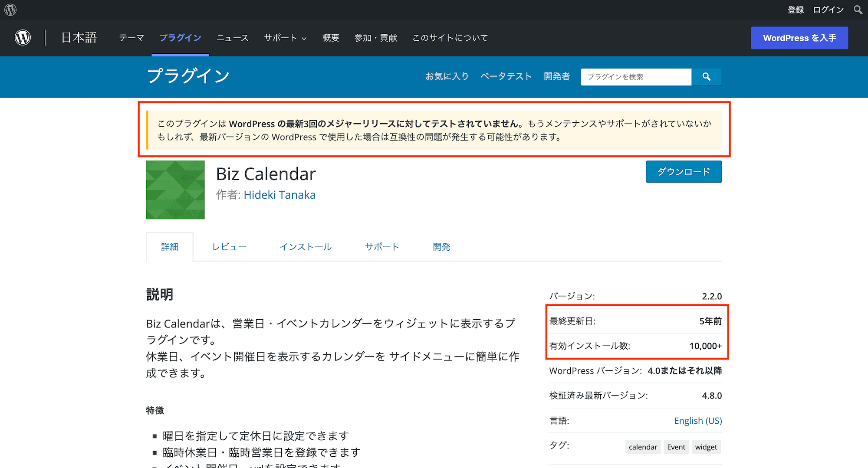The width and height of the screenshot is (868, 468).
Task: Click the untested-plugin warning notice text
Action: (x=434, y=130)
